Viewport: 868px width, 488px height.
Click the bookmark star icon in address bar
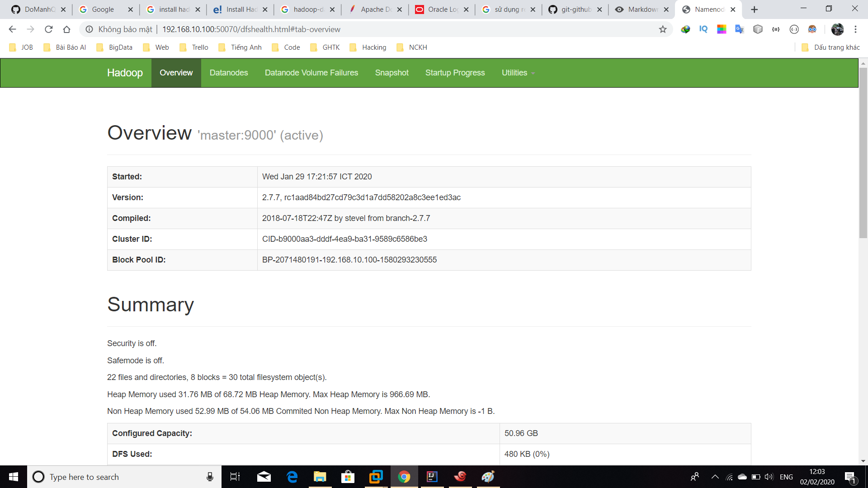(663, 29)
